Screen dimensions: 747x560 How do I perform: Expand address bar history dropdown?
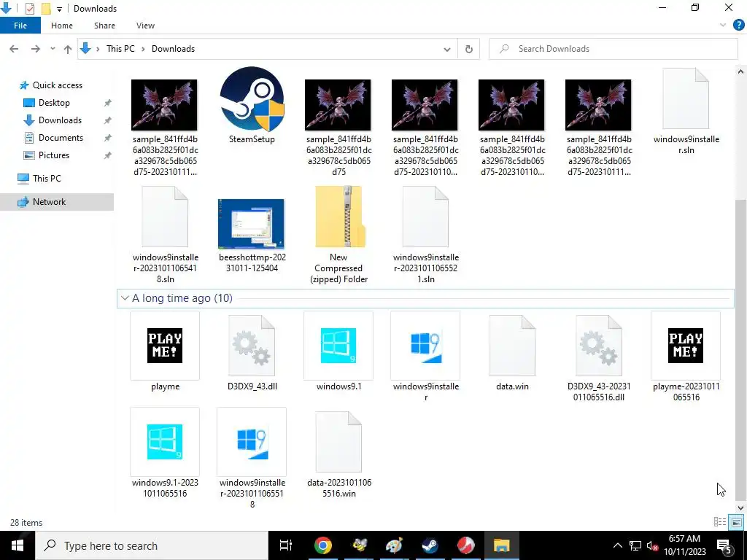(447, 49)
